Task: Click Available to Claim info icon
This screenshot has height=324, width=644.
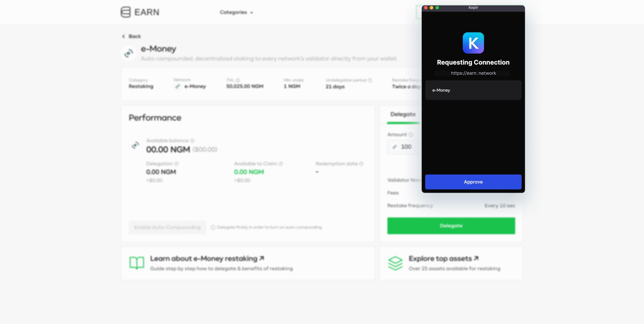Action: pyautogui.click(x=281, y=164)
